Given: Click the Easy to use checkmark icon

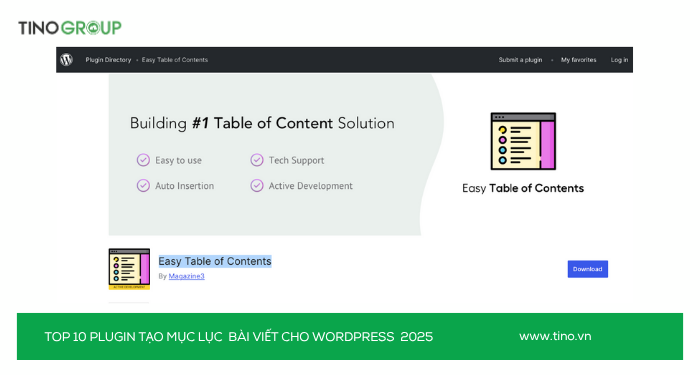Looking at the screenshot, I should click(x=143, y=160).
